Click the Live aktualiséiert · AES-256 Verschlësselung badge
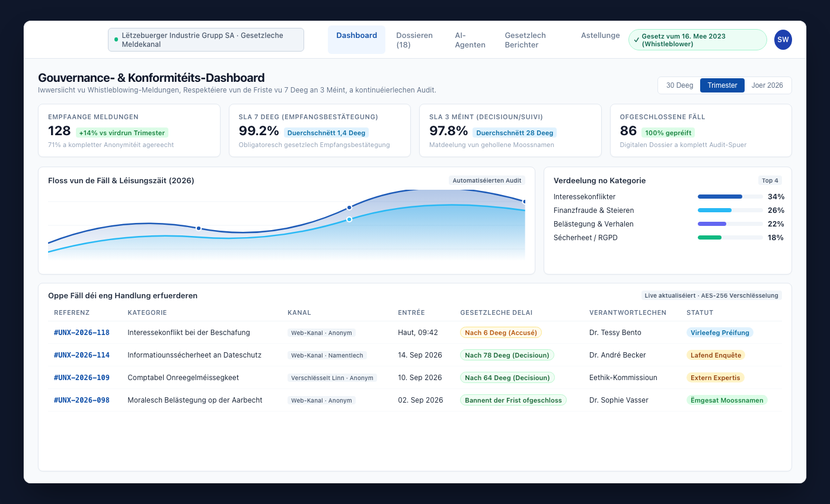 coord(711,295)
